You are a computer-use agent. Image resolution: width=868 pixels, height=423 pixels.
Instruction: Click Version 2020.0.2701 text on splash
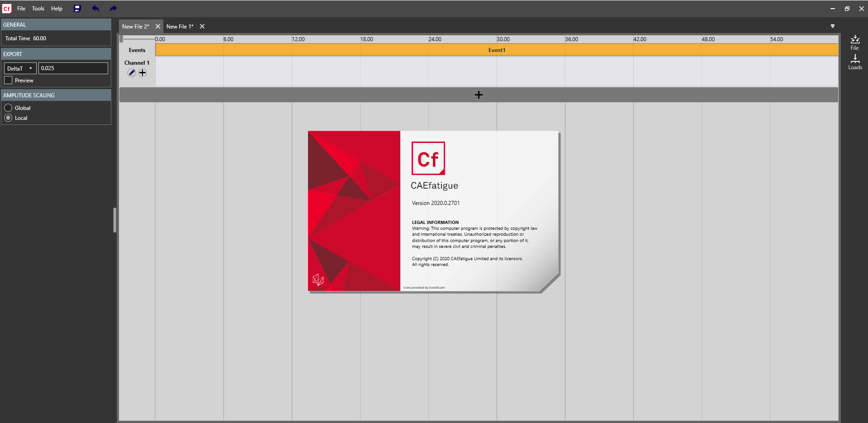[x=436, y=203]
